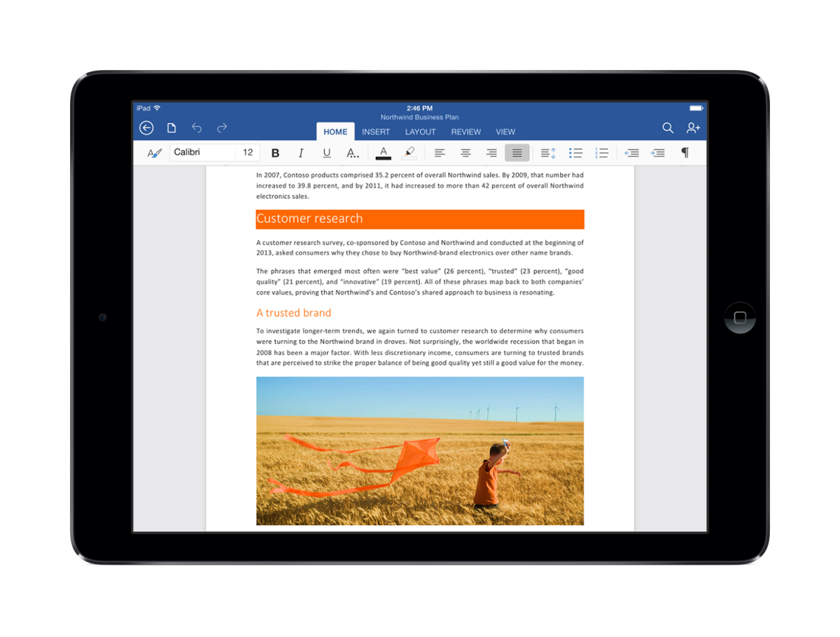Undo the last action
Screen dimensions: 840x637
[x=197, y=128]
